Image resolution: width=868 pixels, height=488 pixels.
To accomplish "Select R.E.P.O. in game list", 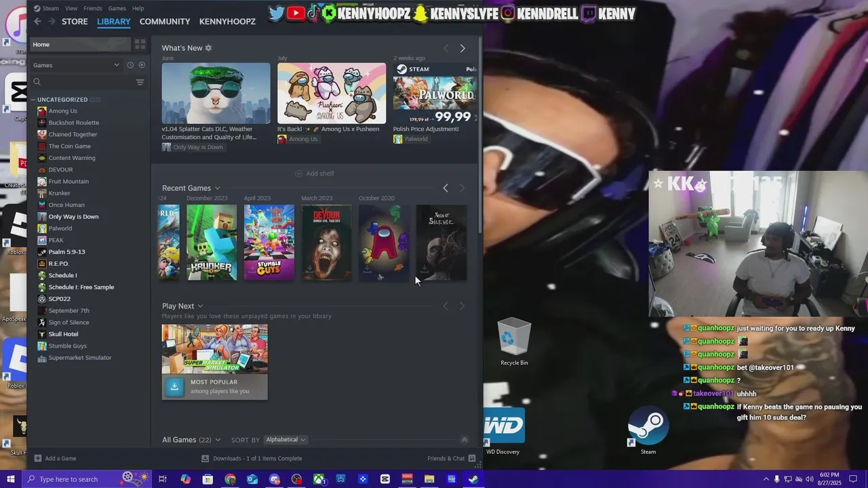I will tap(59, 264).
